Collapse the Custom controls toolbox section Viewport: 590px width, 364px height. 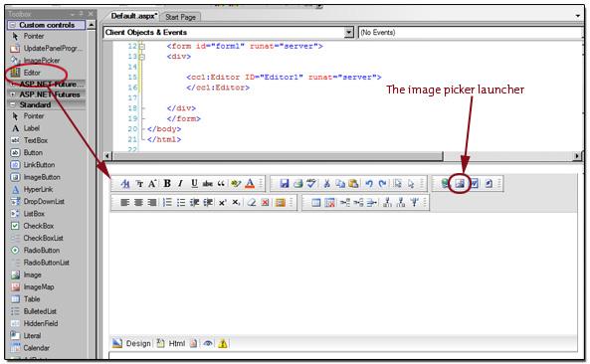12,25
